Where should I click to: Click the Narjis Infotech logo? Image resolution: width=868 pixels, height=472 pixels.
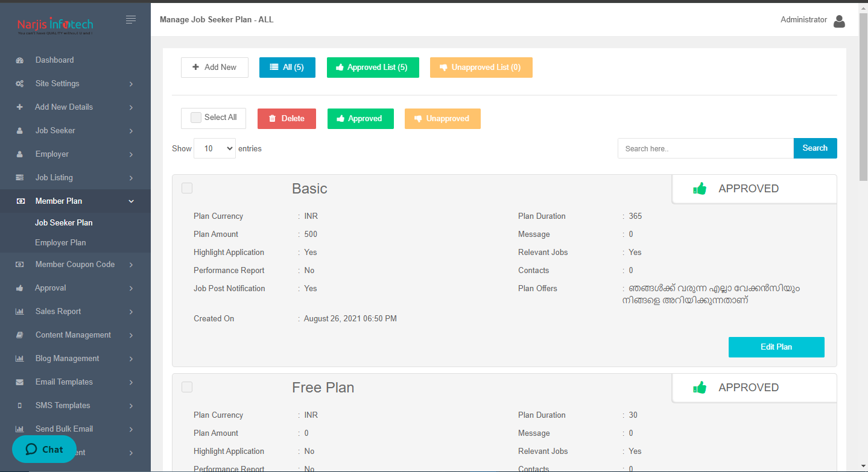coord(55,25)
